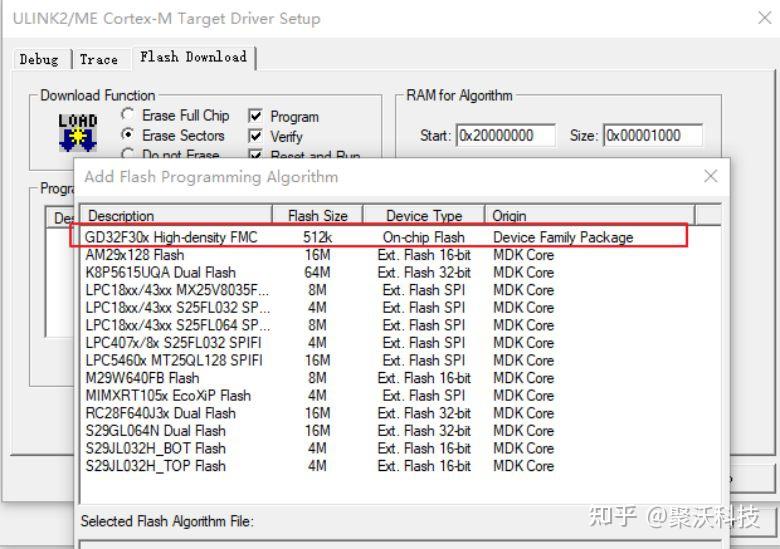Image resolution: width=780 pixels, height=549 pixels.
Task: Select the AM29x128 Flash entry
Action: pos(135,255)
